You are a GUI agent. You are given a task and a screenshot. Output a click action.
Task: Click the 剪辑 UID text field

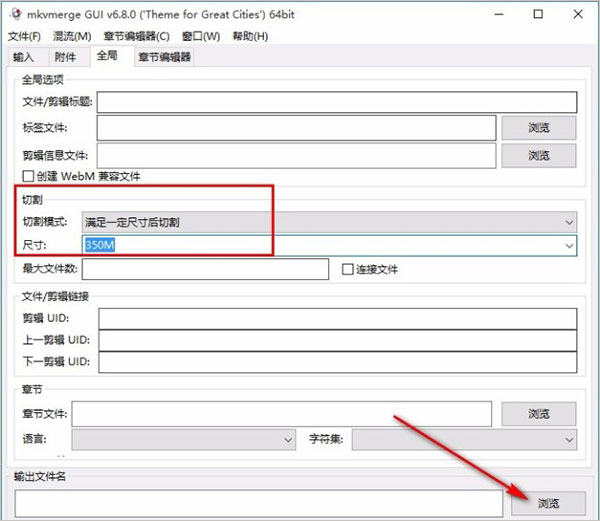pyautogui.click(x=336, y=318)
